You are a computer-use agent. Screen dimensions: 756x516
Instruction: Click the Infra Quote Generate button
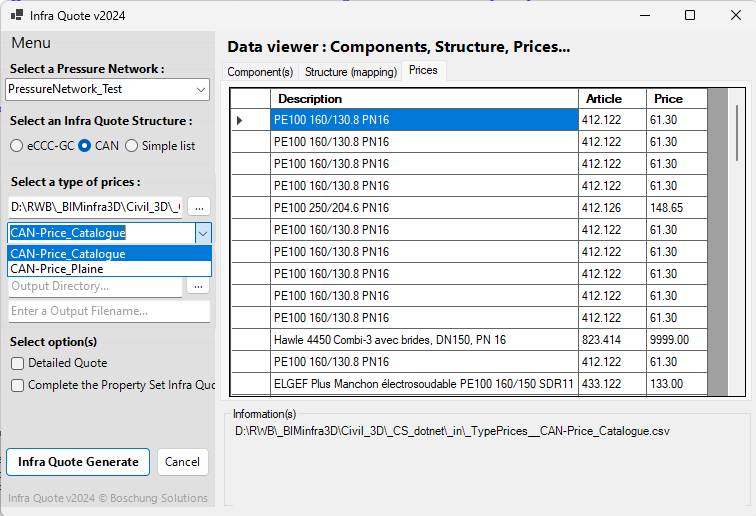pos(78,462)
